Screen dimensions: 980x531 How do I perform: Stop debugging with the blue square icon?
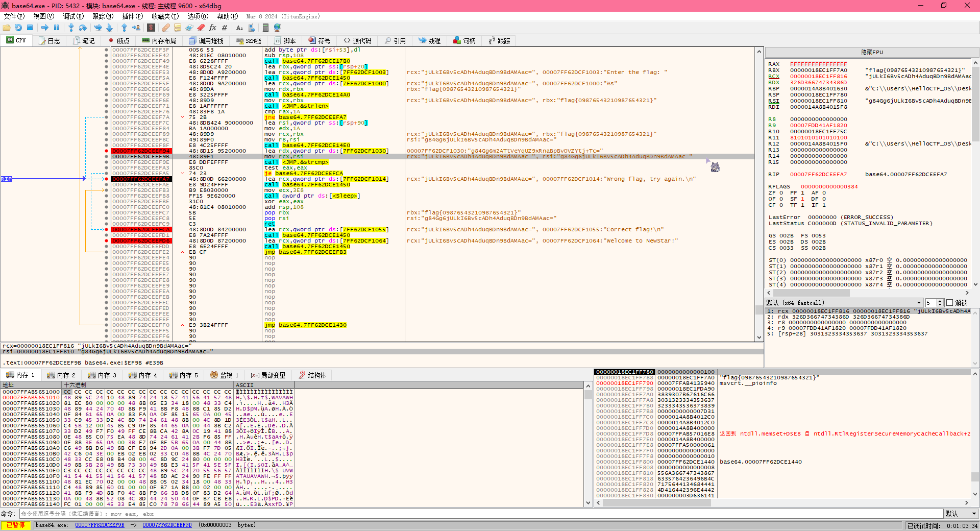tap(30, 28)
